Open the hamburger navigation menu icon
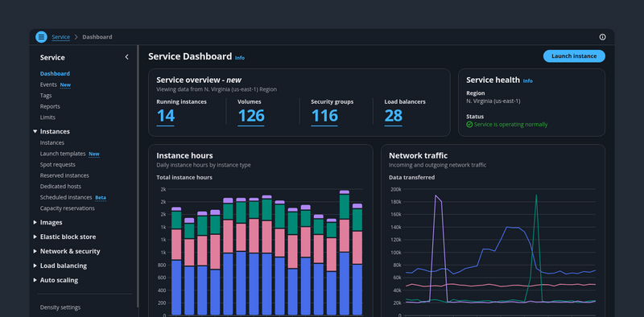 point(41,37)
